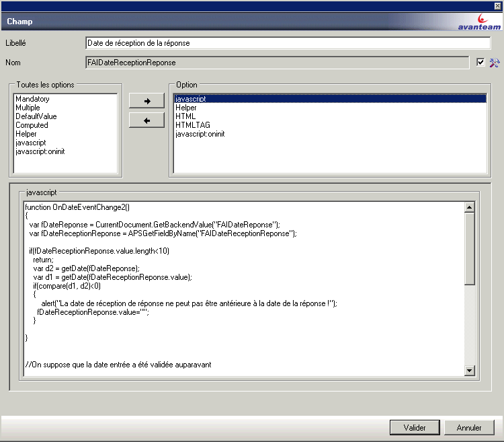
Task: Select Mandatory in Toutes les options
Action: coord(32,99)
